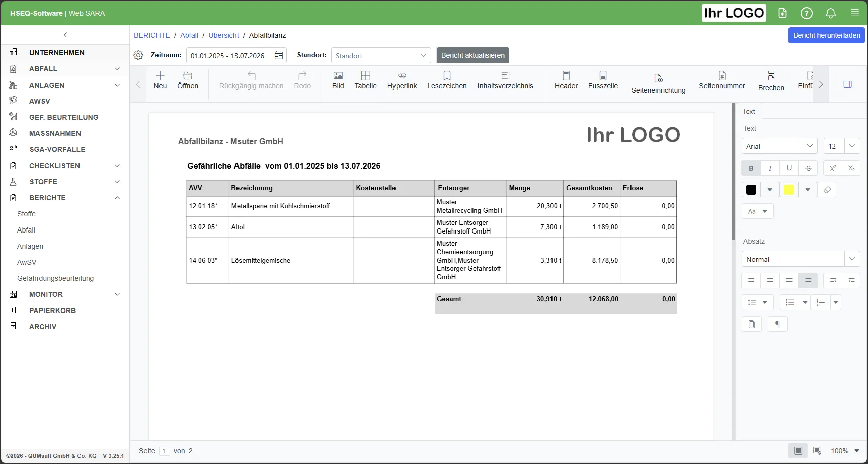Screen dimensions: 868x464
Task: Toggle underline formatting
Action: 789,168
